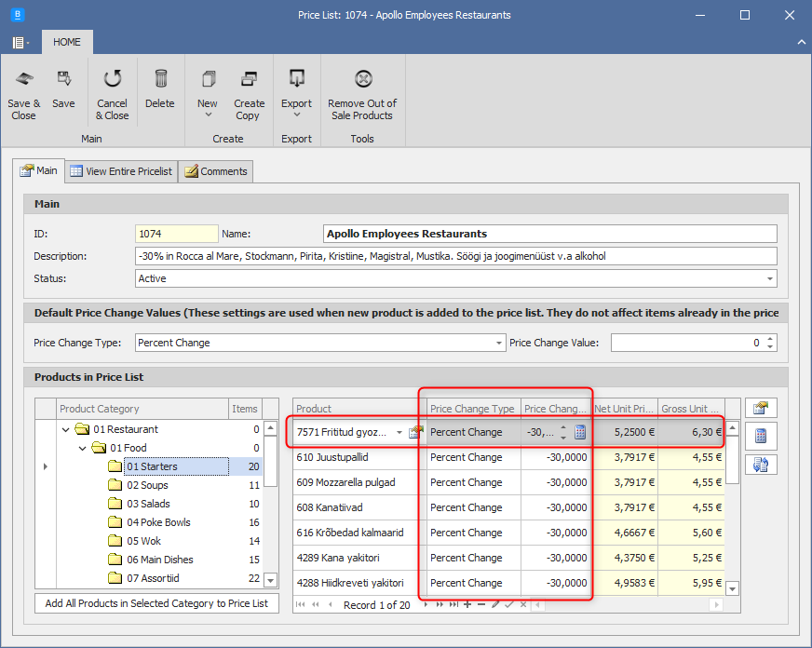Select the 07 Assortiid folder
This screenshot has width=812, height=648.
(x=154, y=578)
